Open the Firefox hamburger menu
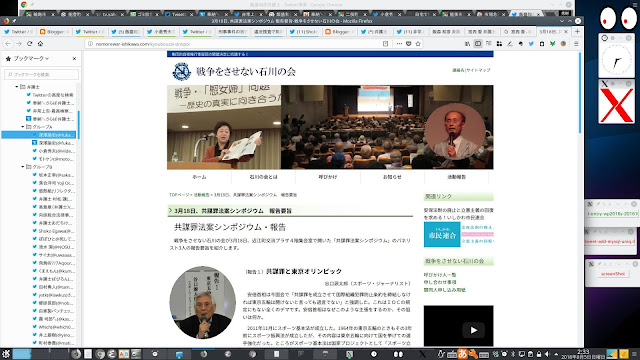640x360 pixels. tap(576, 44)
